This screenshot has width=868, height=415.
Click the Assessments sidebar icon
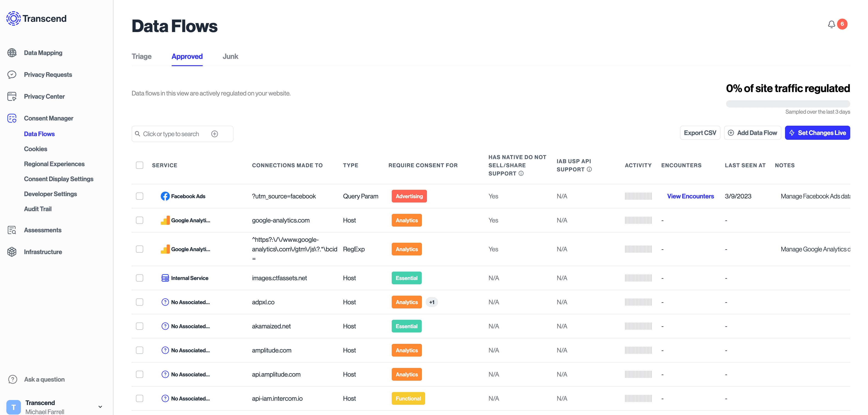tap(12, 230)
